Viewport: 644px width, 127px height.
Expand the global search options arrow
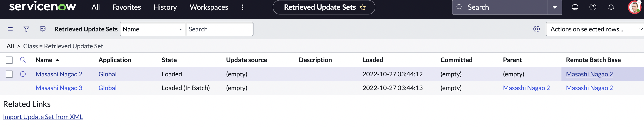554,7
